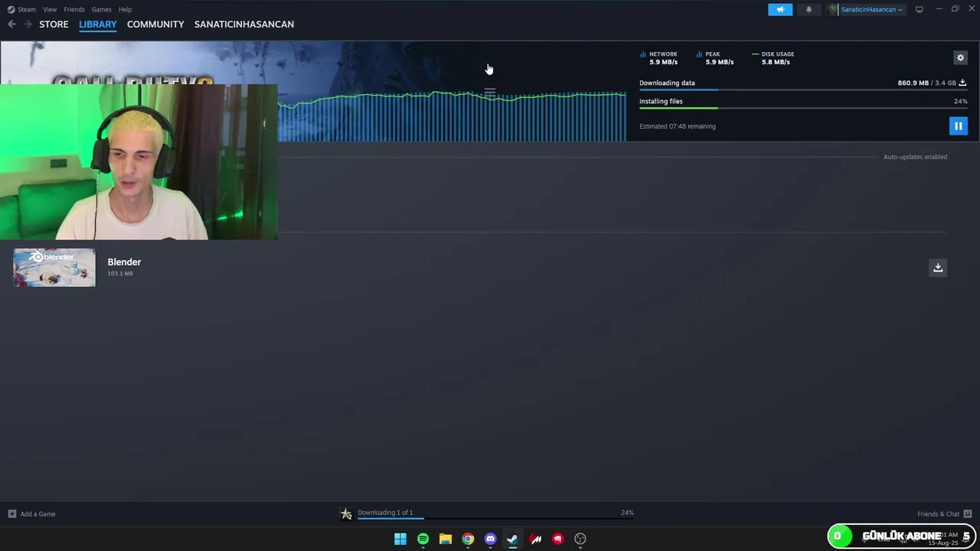This screenshot has width=980, height=551.
Task: Switch to the STORE tab
Action: pos(54,24)
